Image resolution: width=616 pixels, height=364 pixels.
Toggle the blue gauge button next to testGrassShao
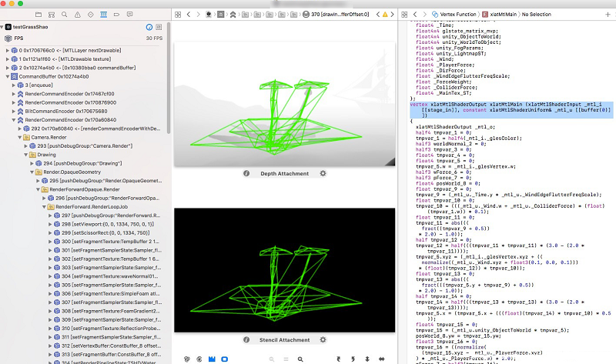coord(150,26)
